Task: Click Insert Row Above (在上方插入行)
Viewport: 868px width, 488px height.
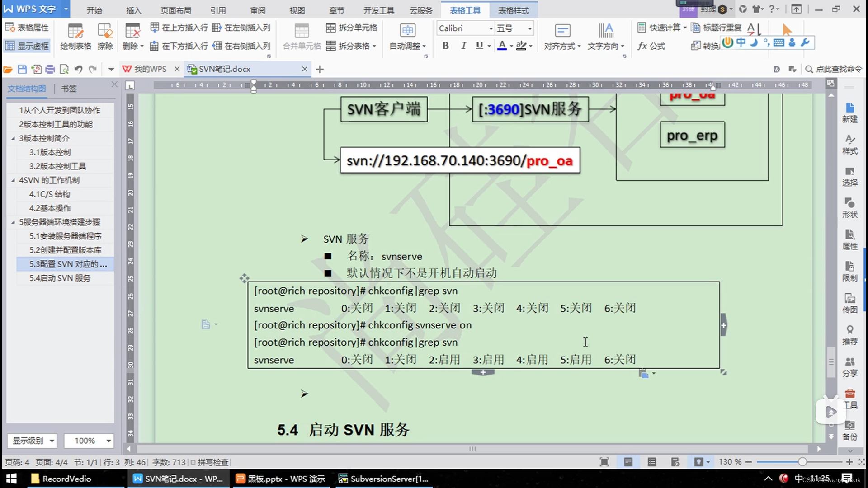Action: click(179, 28)
